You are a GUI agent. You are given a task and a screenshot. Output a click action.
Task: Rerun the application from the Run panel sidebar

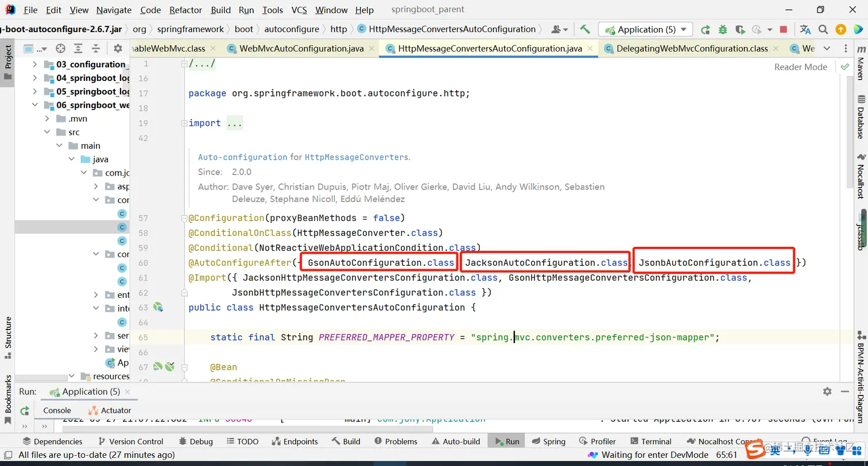click(25, 410)
